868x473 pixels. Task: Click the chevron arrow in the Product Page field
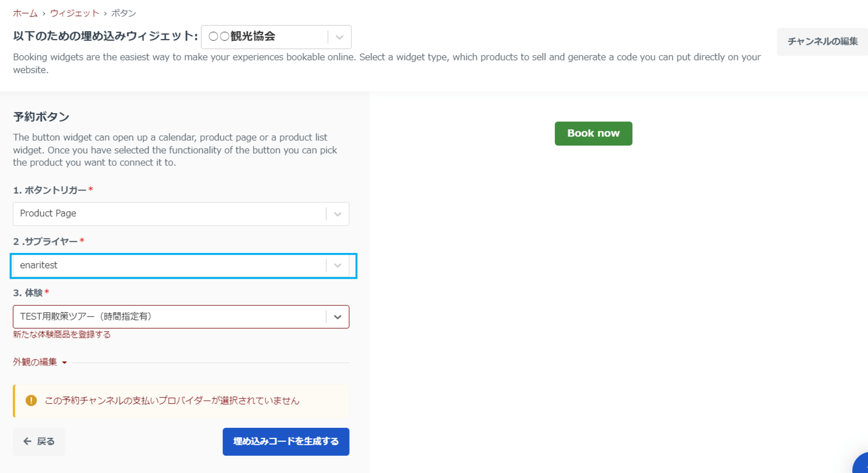coord(338,214)
